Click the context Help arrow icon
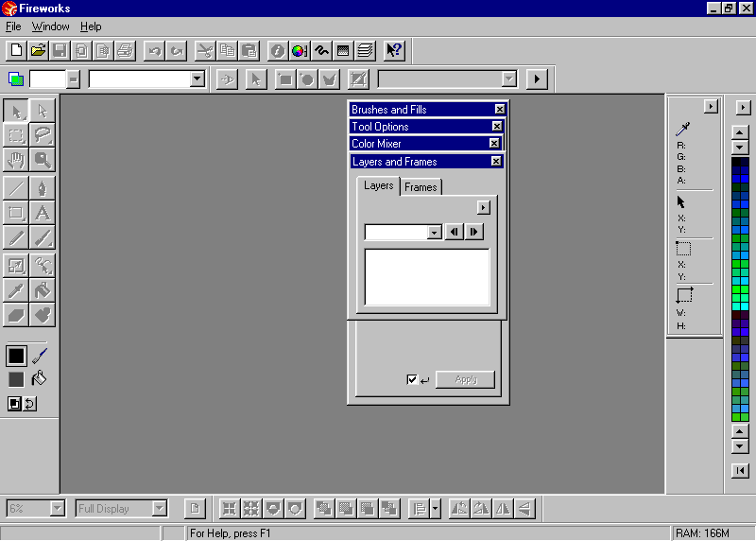This screenshot has width=756, height=541. (x=394, y=51)
